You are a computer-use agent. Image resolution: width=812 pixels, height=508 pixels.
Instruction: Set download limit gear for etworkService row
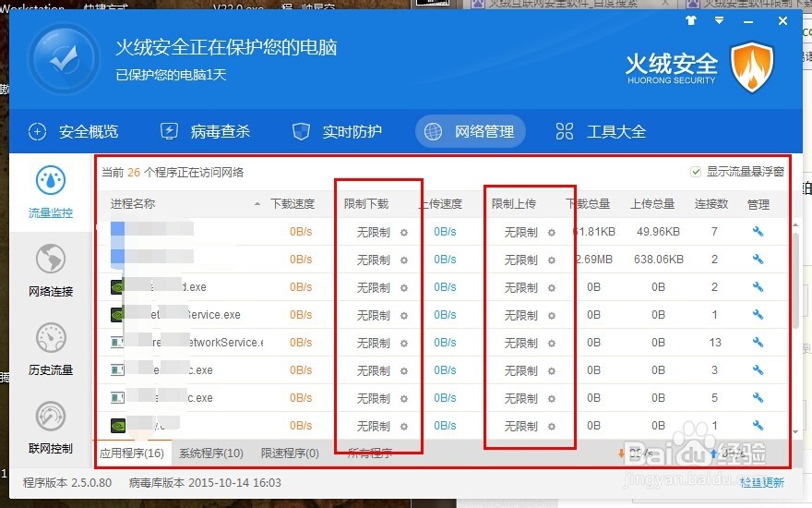[404, 344]
